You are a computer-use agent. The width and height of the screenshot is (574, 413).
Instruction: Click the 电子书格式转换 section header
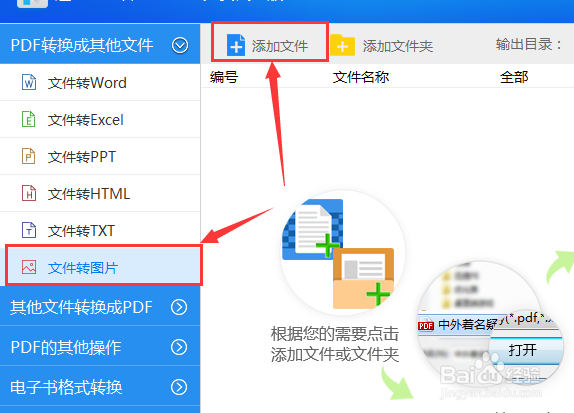[x=100, y=386]
